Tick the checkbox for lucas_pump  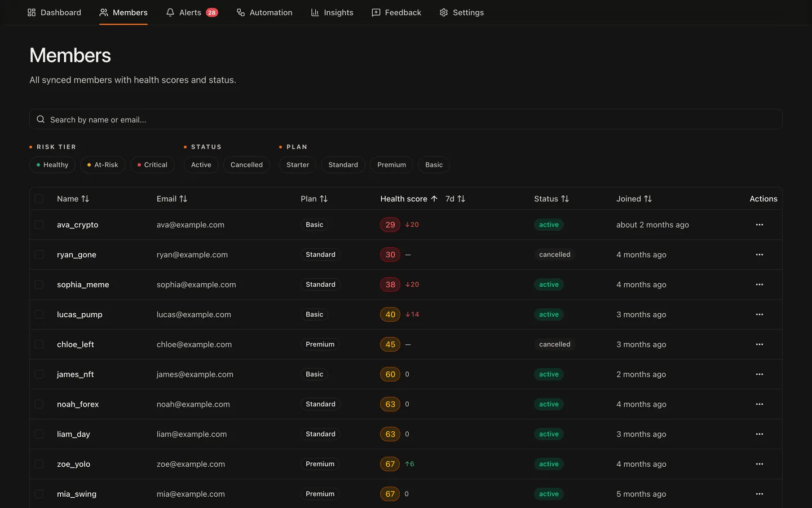[x=39, y=314]
